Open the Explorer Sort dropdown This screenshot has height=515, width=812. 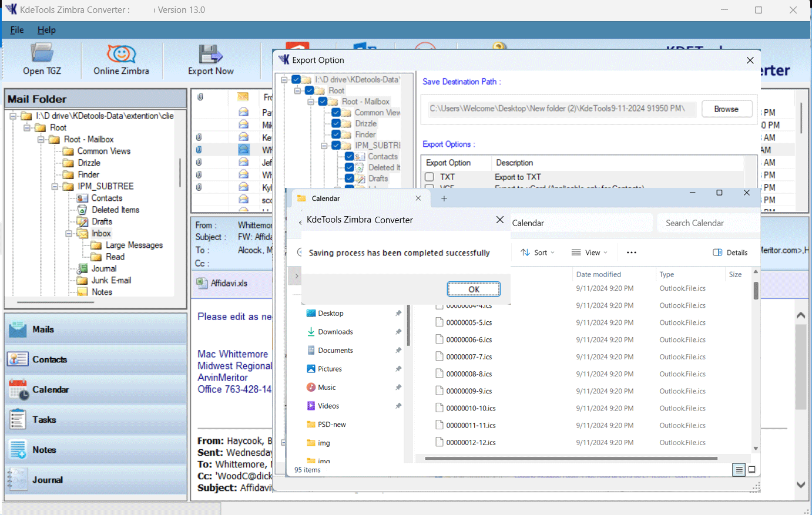(538, 253)
